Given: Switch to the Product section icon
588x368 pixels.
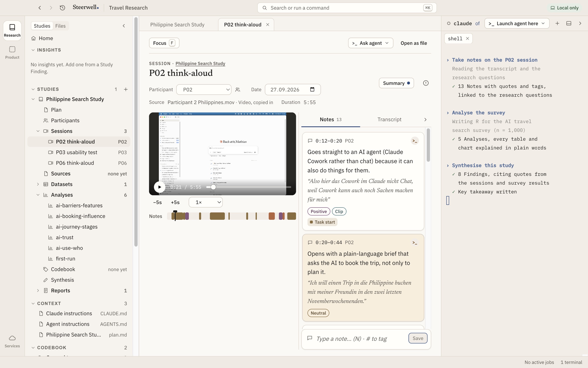Looking at the screenshot, I should 12,53.
